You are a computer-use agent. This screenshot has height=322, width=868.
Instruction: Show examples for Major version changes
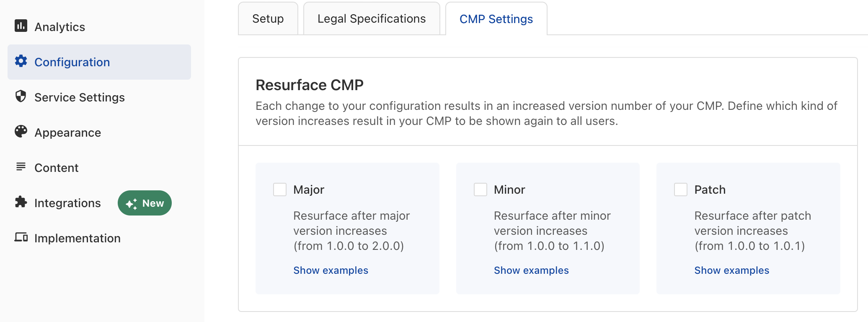[331, 270]
